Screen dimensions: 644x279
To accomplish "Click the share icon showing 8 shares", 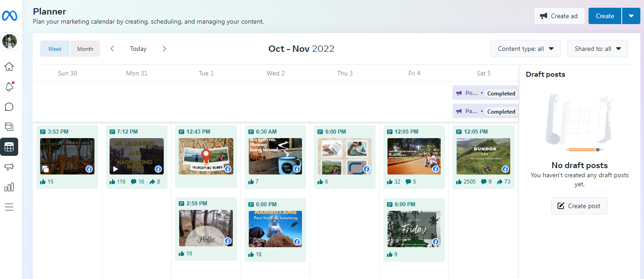I will coord(152,182).
